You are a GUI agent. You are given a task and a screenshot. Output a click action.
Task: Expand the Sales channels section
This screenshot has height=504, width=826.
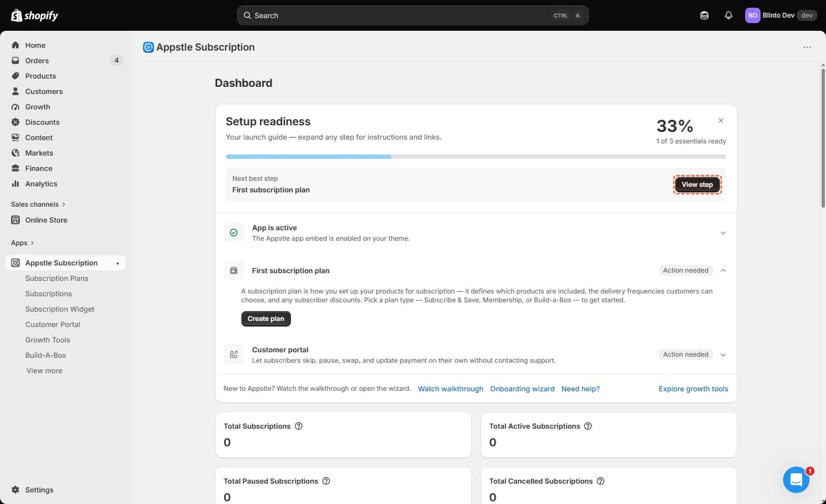(x=38, y=204)
